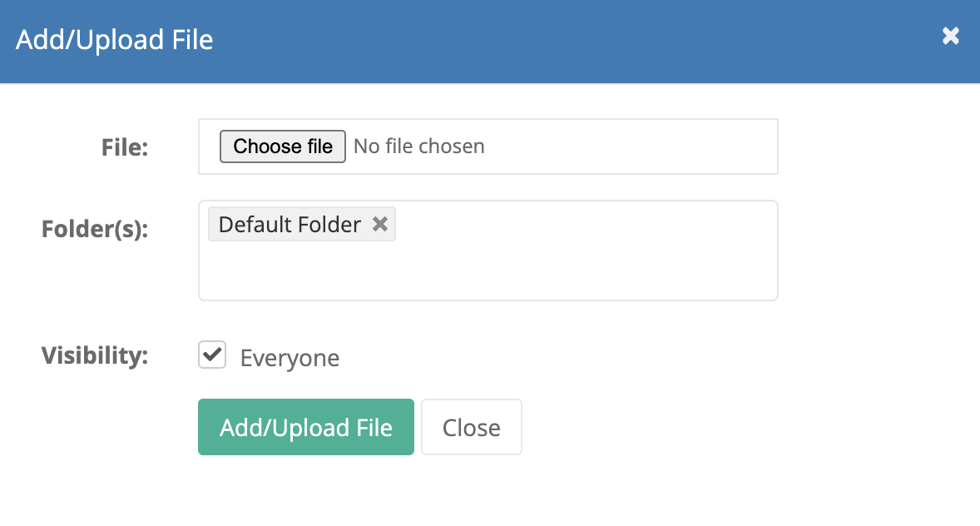Click the Everyone checkbox label text
980x526 pixels.
coord(290,358)
